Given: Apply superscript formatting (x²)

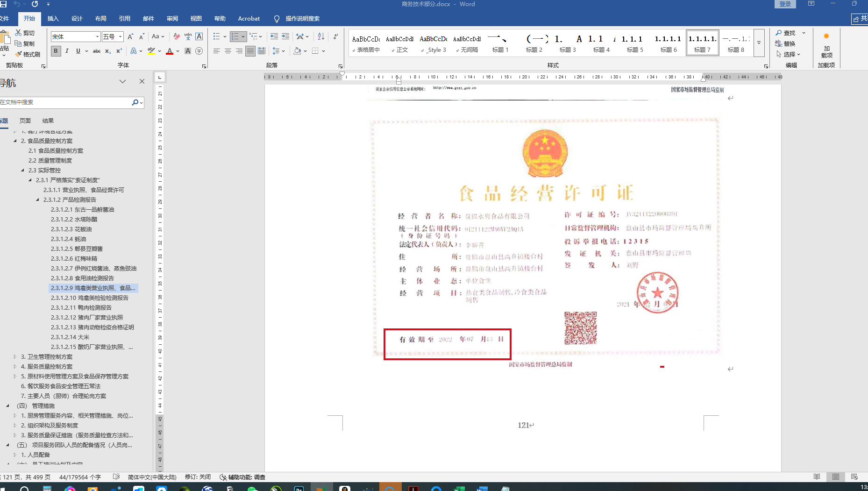Looking at the screenshot, I should coord(119,51).
